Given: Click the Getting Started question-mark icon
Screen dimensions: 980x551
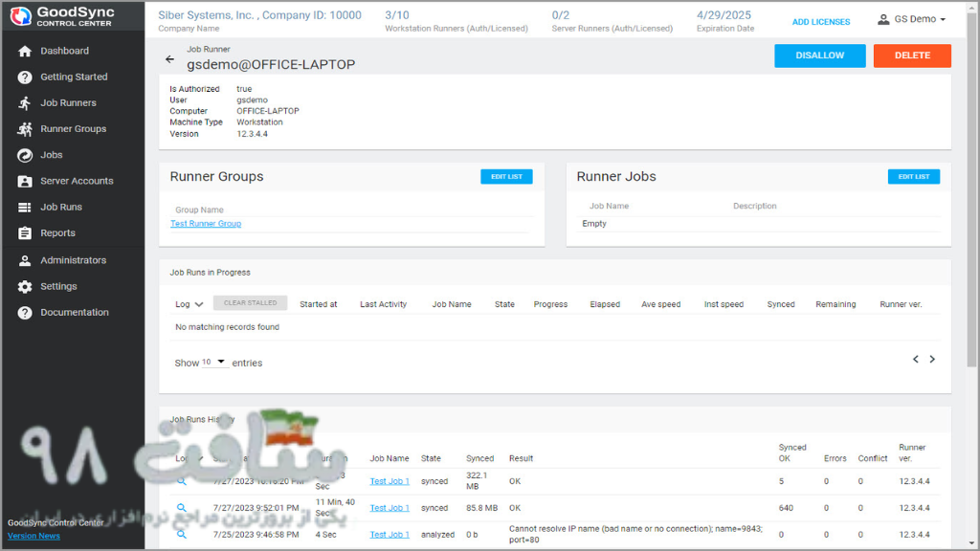Looking at the screenshot, I should [x=25, y=77].
